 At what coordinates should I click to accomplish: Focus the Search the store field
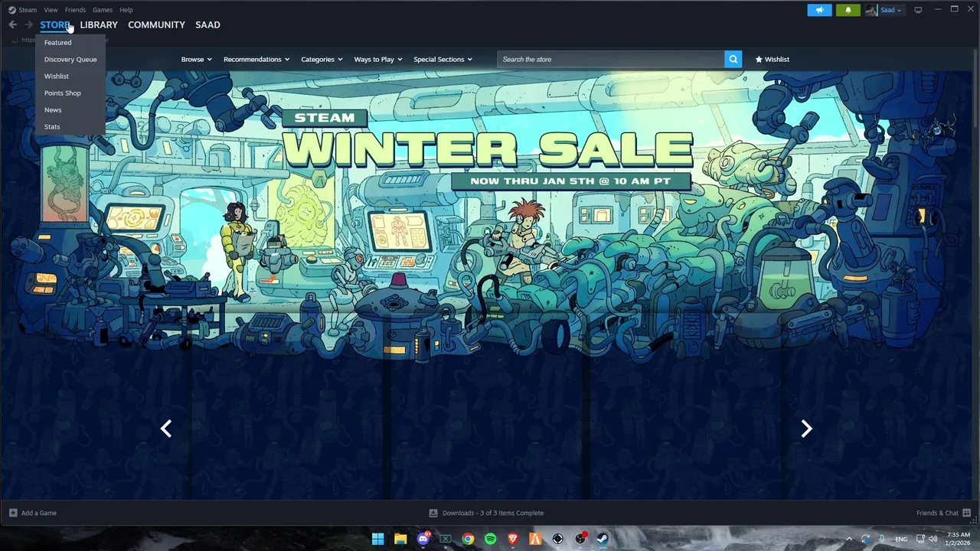tap(610, 59)
